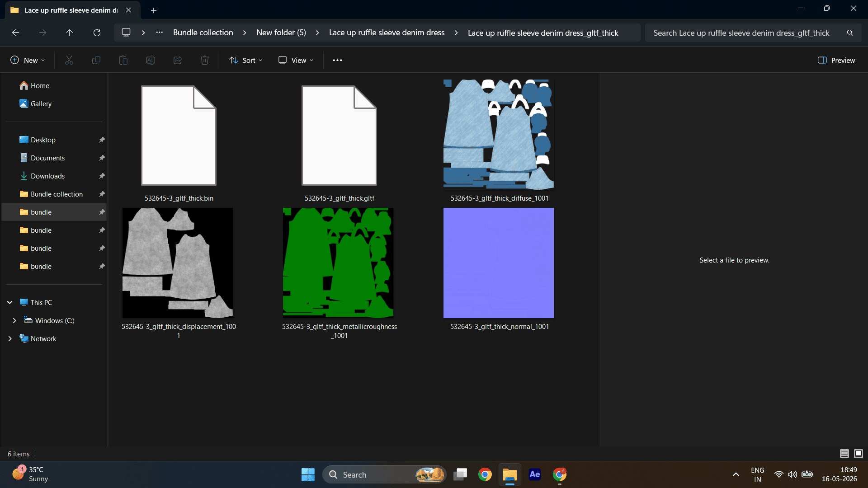Expand the Windows (C:) drive node
Image resolution: width=868 pixels, height=488 pixels.
14,320
